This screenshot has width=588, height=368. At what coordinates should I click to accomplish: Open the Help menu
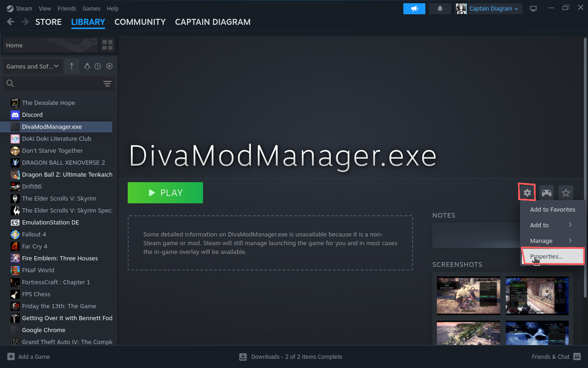coord(113,8)
